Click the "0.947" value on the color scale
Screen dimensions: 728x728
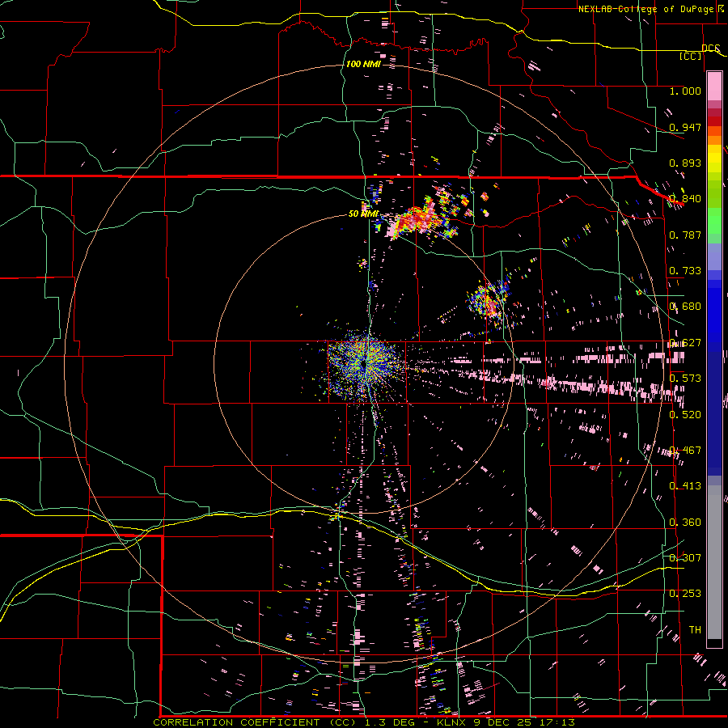pyautogui.click(x=685, y=127)
